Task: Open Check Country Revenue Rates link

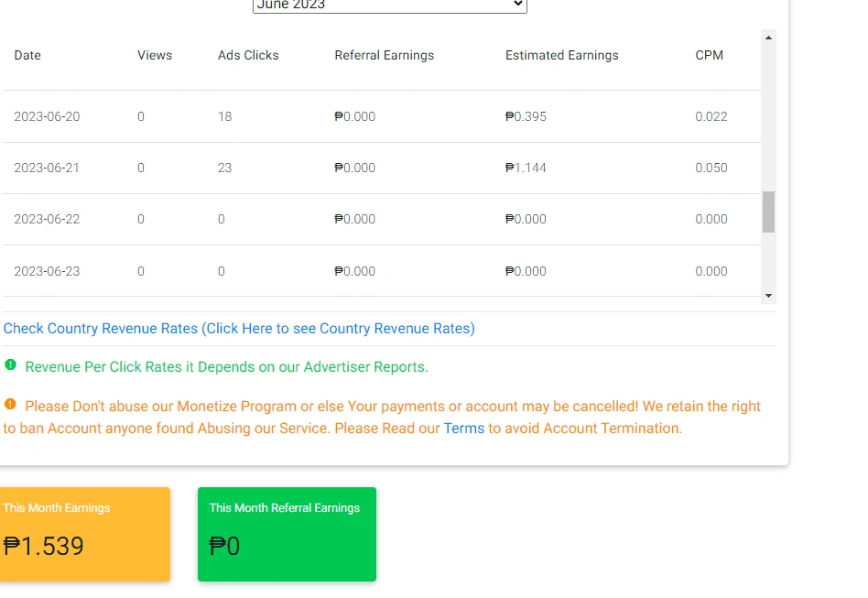Action: coord(239,329)
